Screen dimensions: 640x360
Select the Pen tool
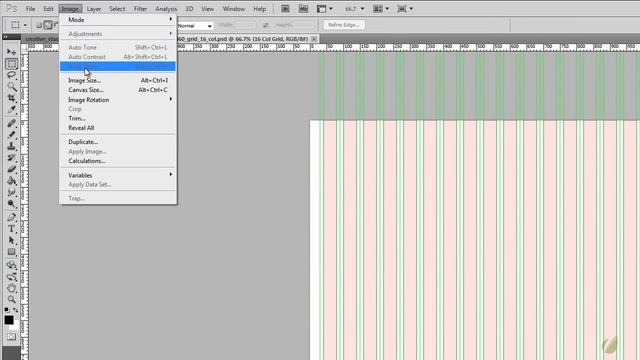click(x=11, y=217)
